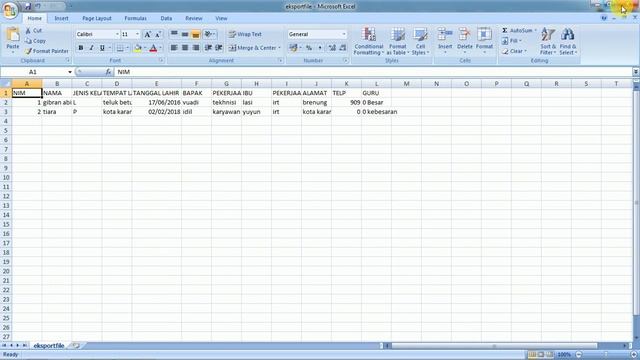Open Format as Table gallery
This screenshot has height=360, width=640.
(x=398, y=41)
